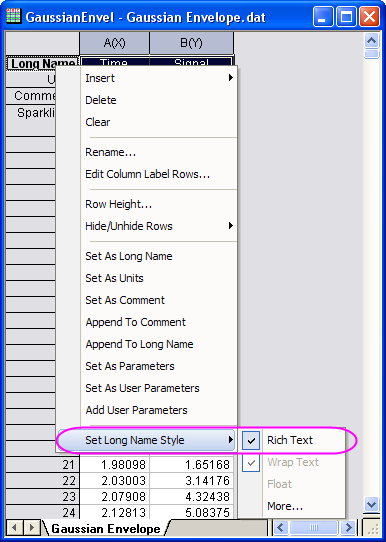Toggle the Wrap Text option
The width and height of the screenshot is (386, 542).
click(293, 462)
